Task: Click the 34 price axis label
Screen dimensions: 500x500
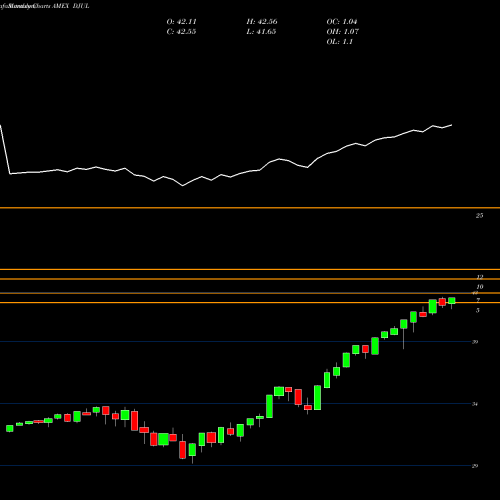Action: pyautogui.click(x=475, y=404)
